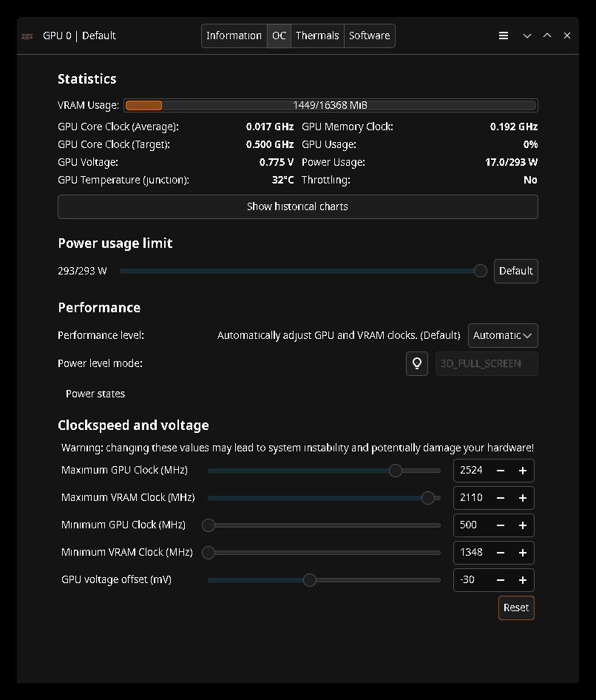Open the hamburger main menu
This screenshot has height=700, width=596.
(504, 36)
